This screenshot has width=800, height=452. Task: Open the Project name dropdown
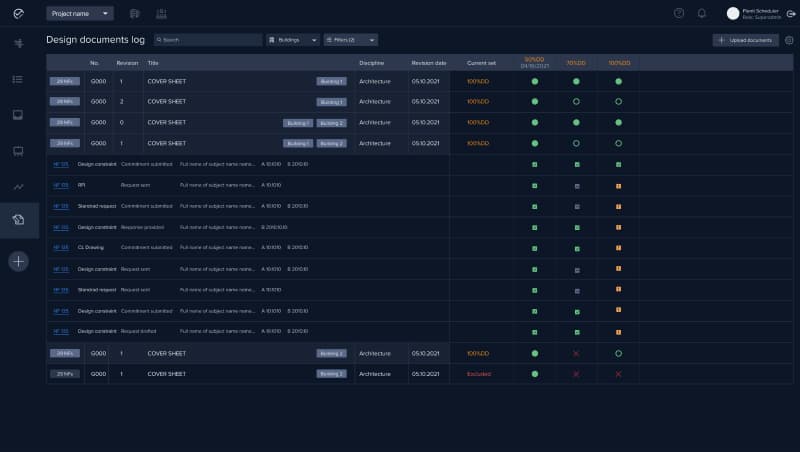tap(80, 13)
